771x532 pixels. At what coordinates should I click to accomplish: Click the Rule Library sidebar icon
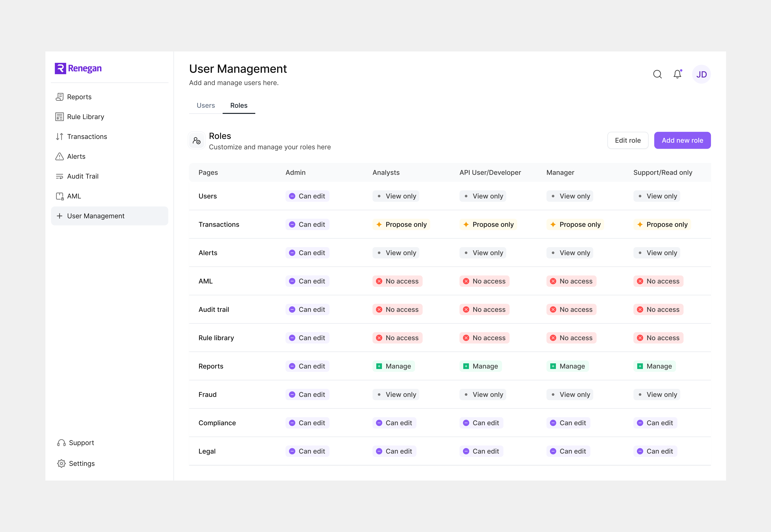point(60,117)
